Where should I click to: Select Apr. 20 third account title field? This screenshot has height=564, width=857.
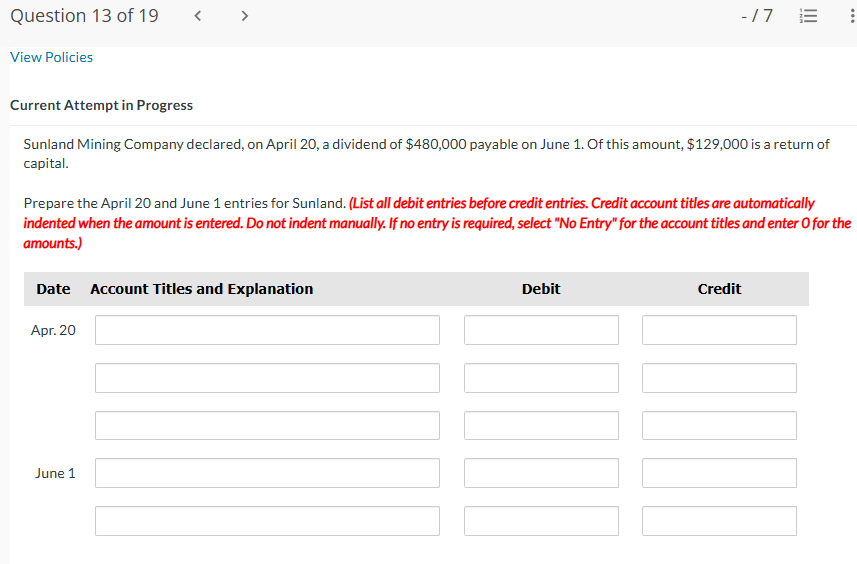point(267,426)
